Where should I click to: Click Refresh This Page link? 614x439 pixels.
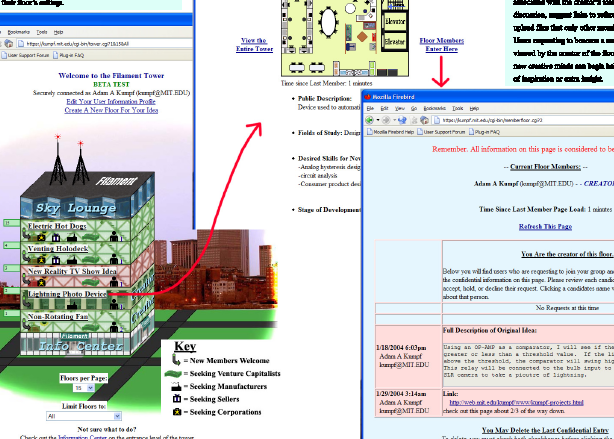click(x=545, y=227)
